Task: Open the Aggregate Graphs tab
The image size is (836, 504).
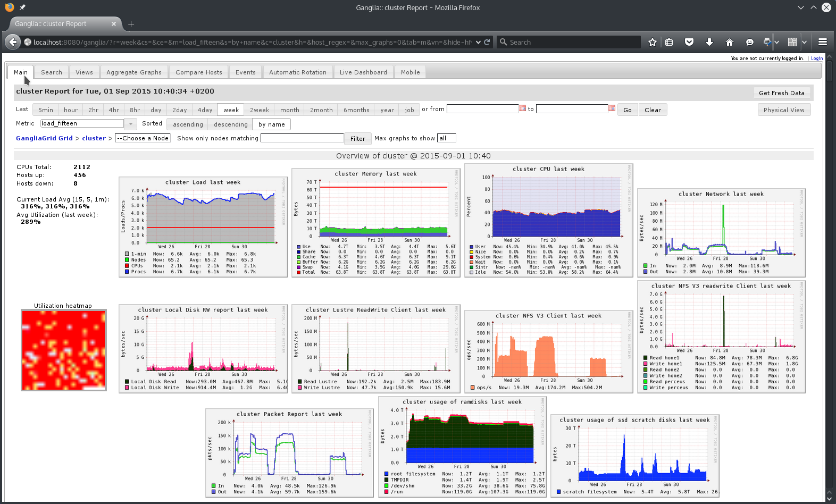Action: coord(134,72)
